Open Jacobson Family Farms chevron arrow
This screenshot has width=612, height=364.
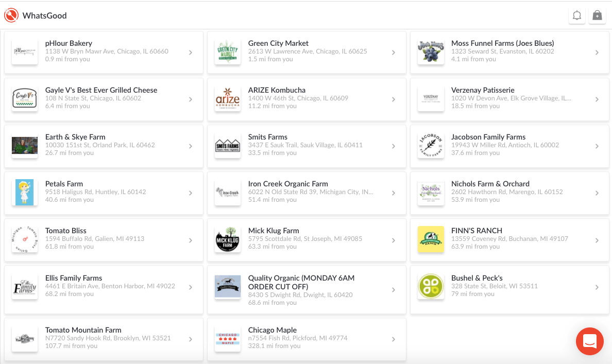(597, 146)
